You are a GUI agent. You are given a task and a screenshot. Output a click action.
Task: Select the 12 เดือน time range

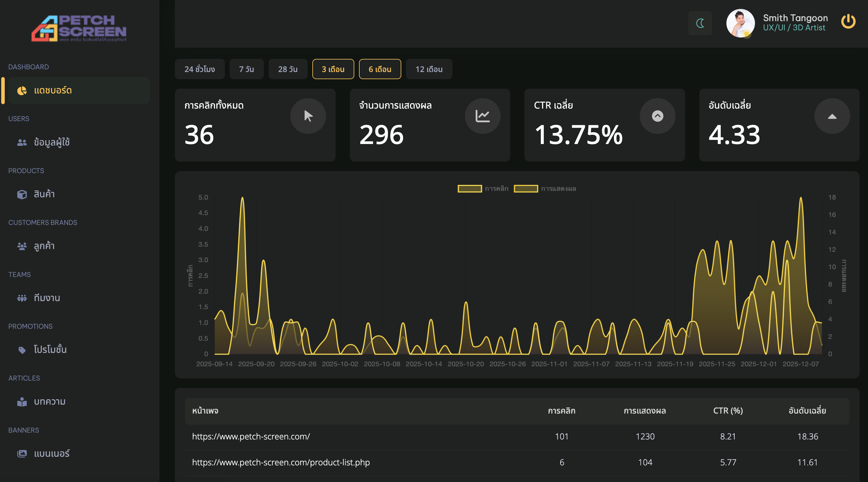[429, 69]
